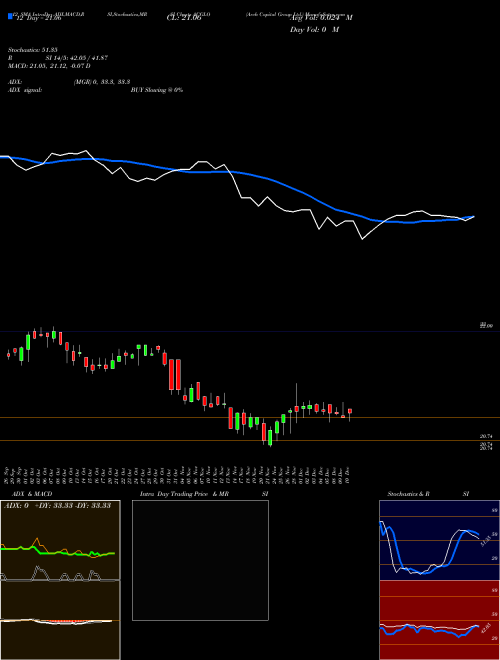
Task: Click the 'Stochastics & R' panel title
Action: pyautogui.click(x=409, y=494)
